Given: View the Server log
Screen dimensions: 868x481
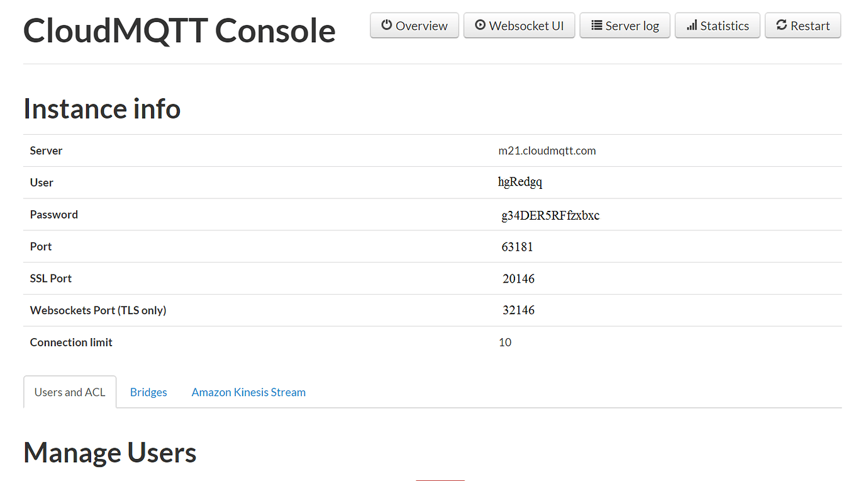Looking at the screenshot, I should tap(625, 25).
